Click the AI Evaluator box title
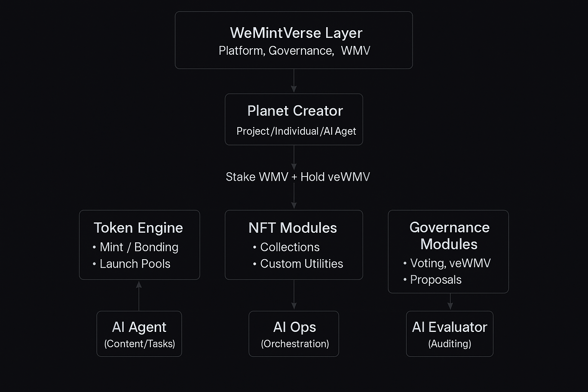This screenshot has width=588, height=392. tap(449, 327)
